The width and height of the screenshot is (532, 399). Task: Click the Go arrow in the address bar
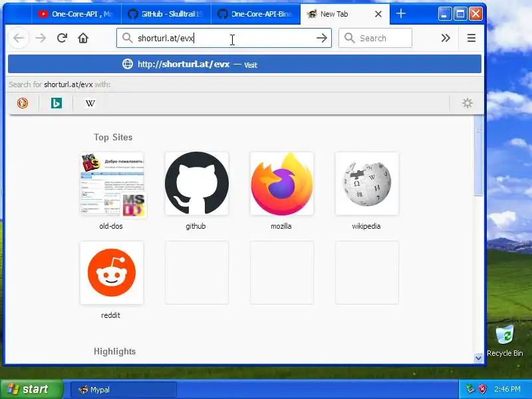(322, 38)
